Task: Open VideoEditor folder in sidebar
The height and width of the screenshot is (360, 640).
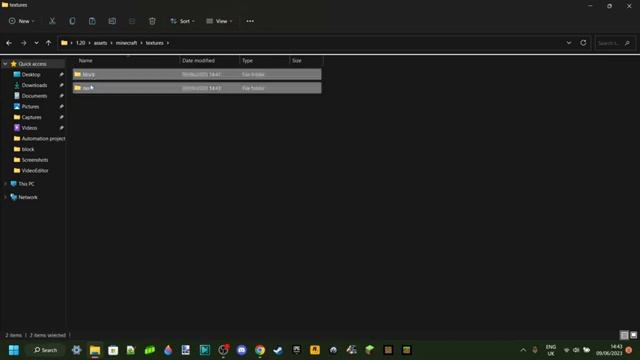Action: 35,171
